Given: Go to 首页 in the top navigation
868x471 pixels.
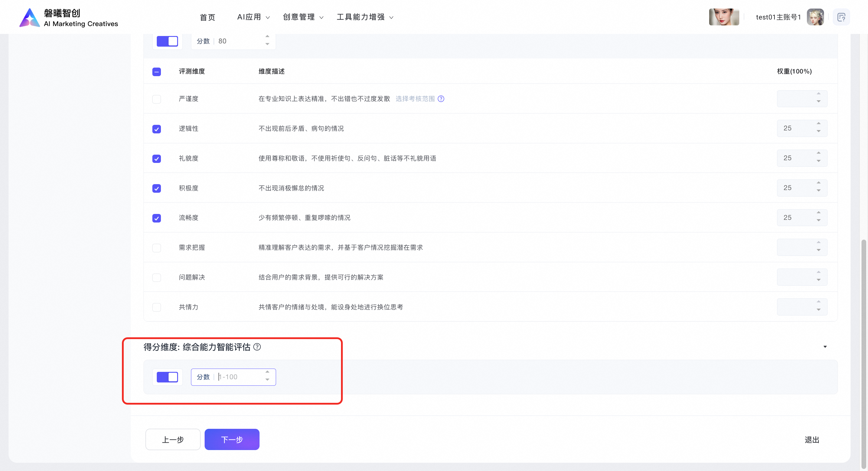Looking at the screenshot, I should click(207, 17).
